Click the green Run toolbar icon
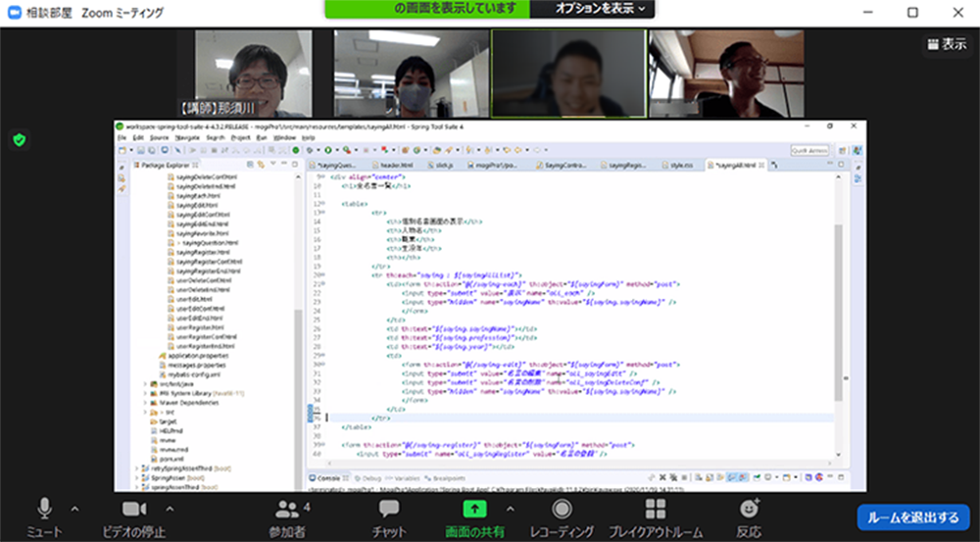This screenshot has height=542, width=980. coord(327,150)
